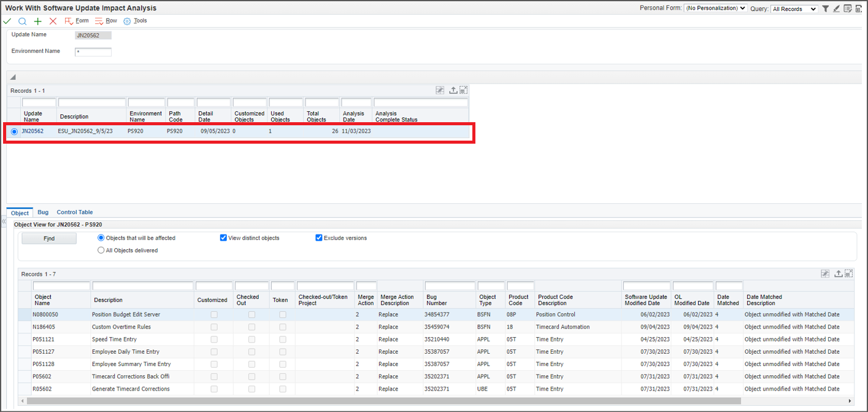
Task: Click the Analysis Date column header
Action: click(353, 117)
